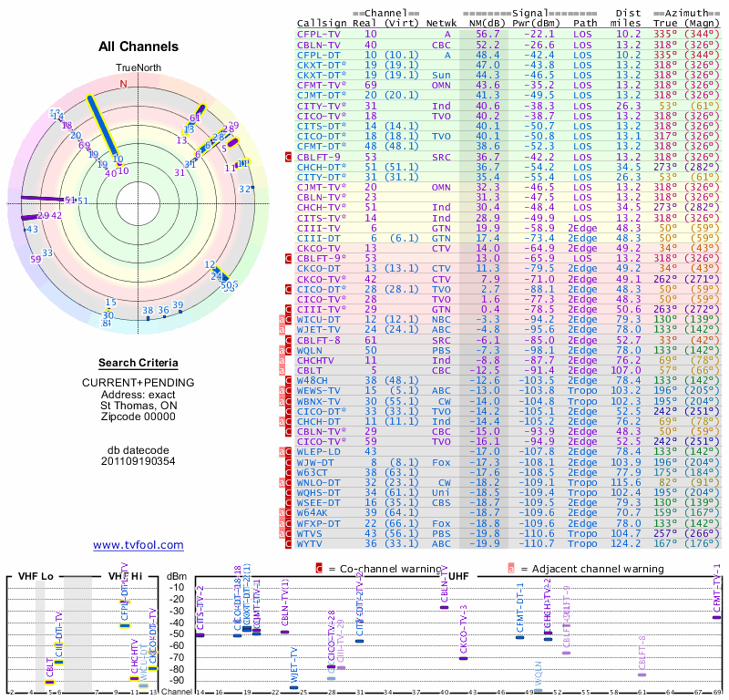Click the CFMT-DT-1 marker in UHF chart
729x700 pixels.
tap(519, 637)
